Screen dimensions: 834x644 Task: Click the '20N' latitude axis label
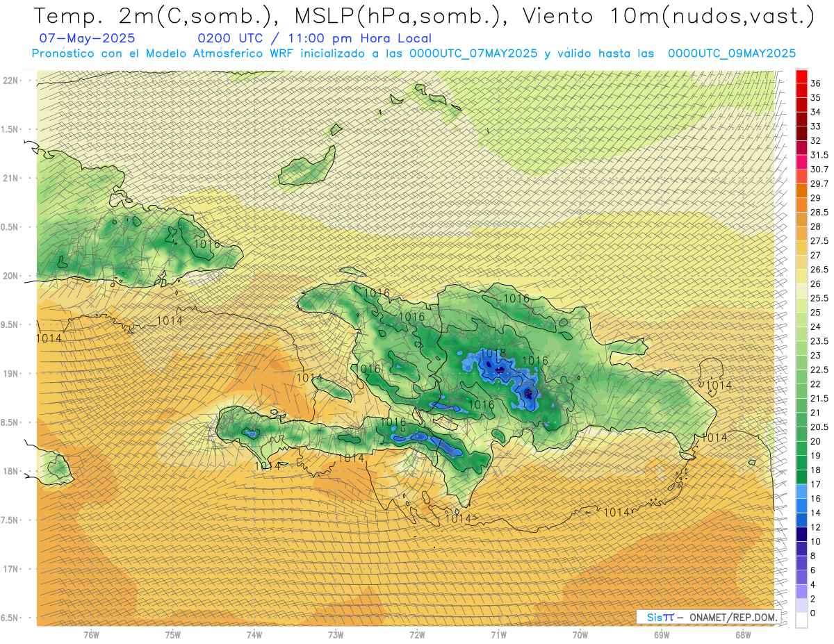tap(11, 276)
